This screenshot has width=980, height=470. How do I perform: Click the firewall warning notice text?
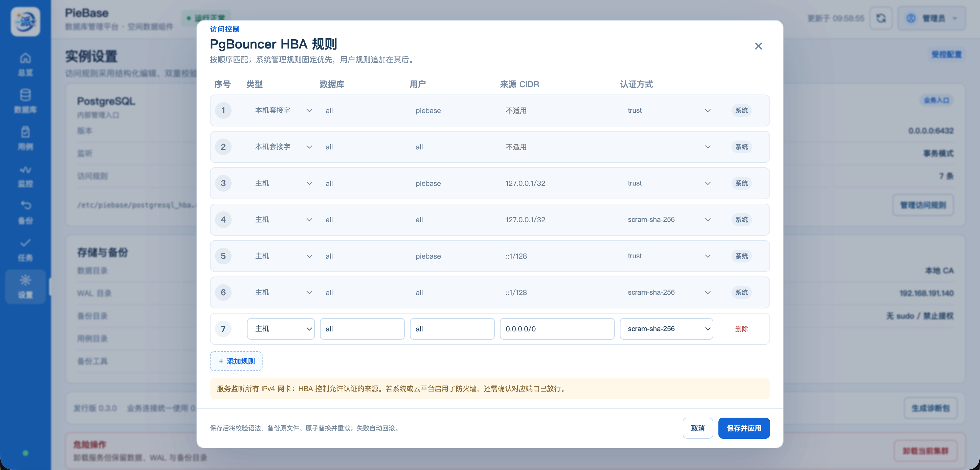[392, 389]
